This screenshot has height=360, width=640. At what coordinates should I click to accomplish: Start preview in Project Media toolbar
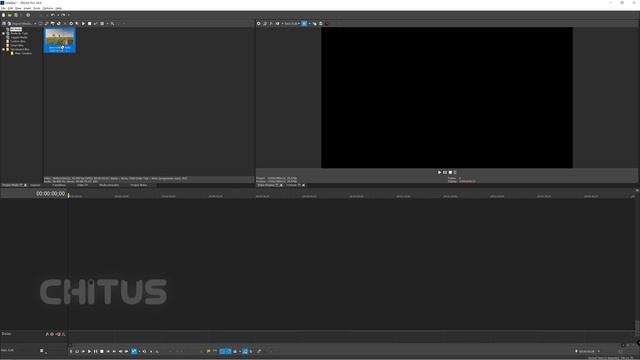tap(83, 24)
